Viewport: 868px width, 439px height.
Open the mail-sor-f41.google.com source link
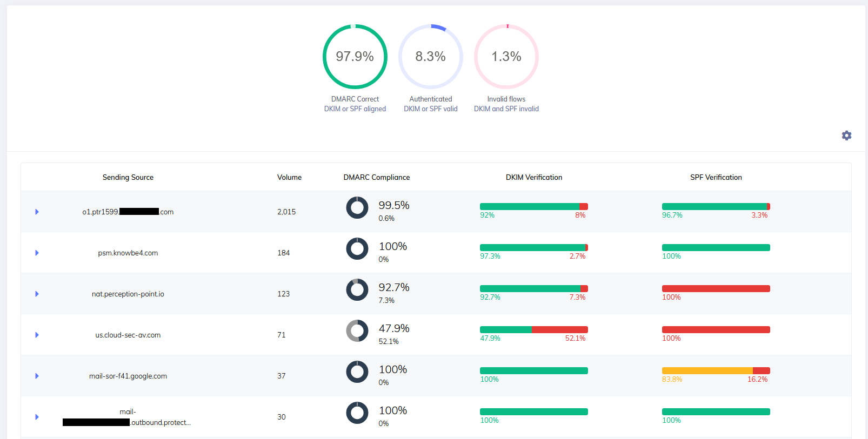pyautogui.click(x=128, y=376)
